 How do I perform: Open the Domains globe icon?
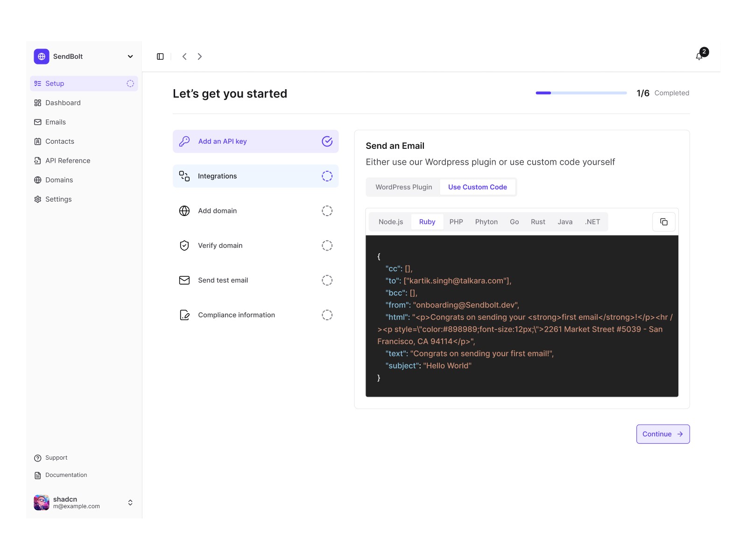(x=38, y=180)
